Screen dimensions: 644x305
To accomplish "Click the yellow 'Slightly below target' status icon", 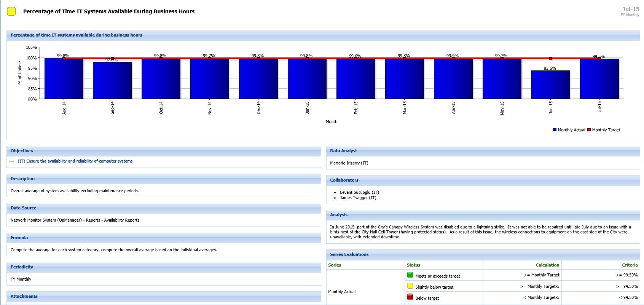I will pos(410,286).
